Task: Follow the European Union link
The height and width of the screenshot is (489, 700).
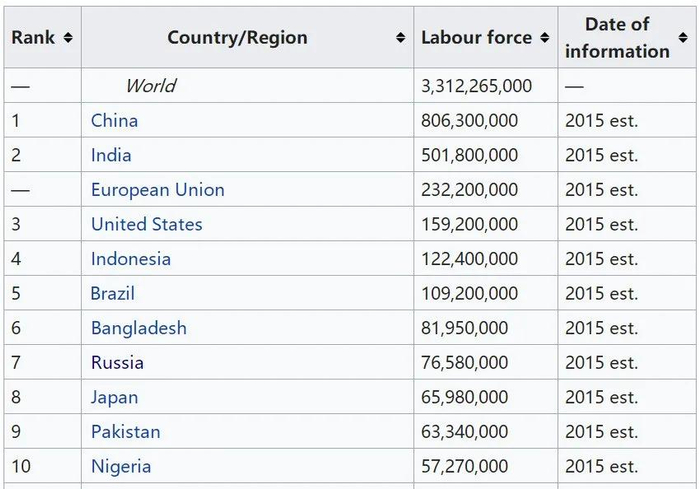Action: click(x=157, y=190)
